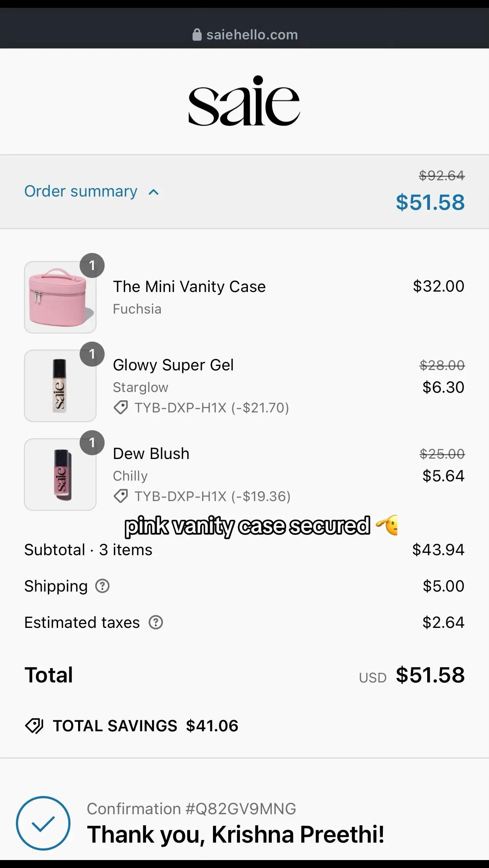The width and height of the screenshot is (489, 868).
Task: Click the Dew Blush product name
Action: [x=151, y=454]
